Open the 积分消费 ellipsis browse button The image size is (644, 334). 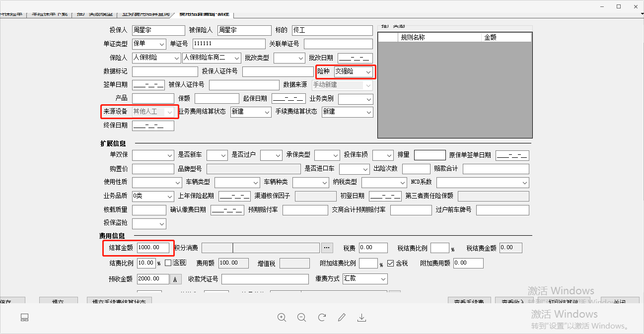coord(326,247)
